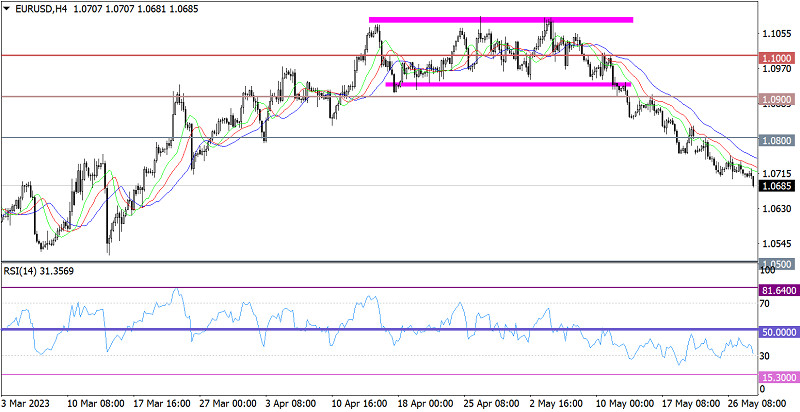Click the red 1.0900 price level label

(x=777, y=100)
